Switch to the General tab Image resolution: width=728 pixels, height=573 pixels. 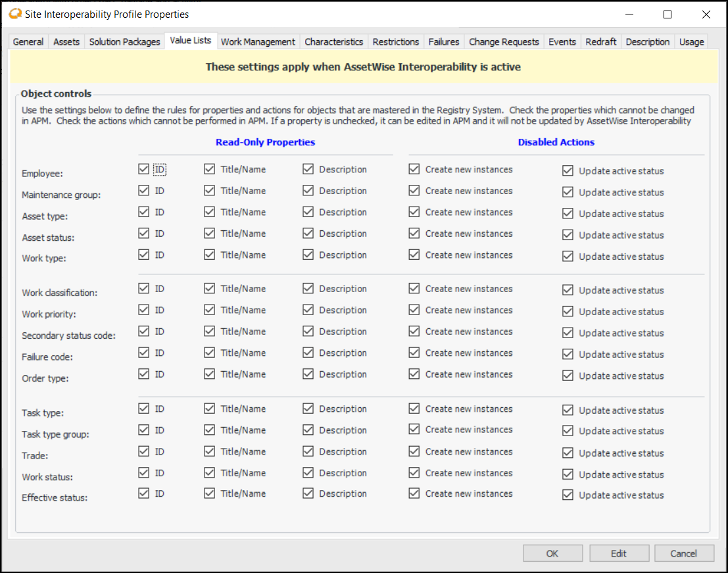click(x=28, y=41)
